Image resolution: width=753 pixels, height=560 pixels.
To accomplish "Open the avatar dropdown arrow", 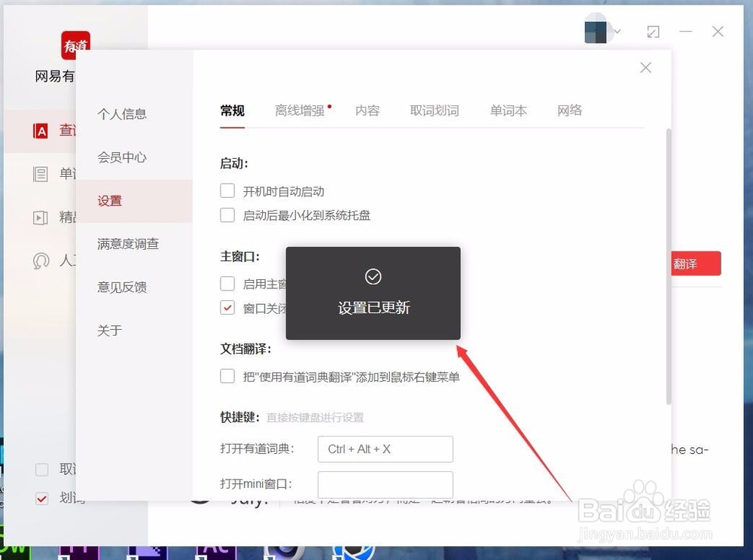I will pyautogui.click(x=617, y=32).
